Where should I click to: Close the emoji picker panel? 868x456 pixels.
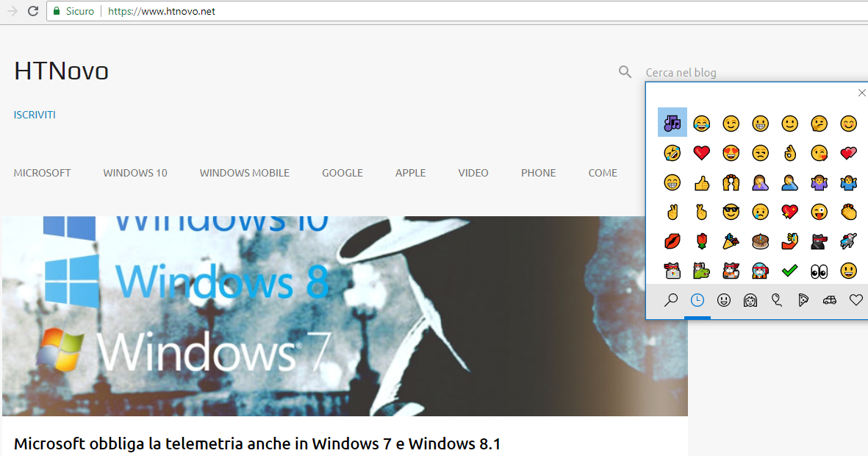[861, 93]
